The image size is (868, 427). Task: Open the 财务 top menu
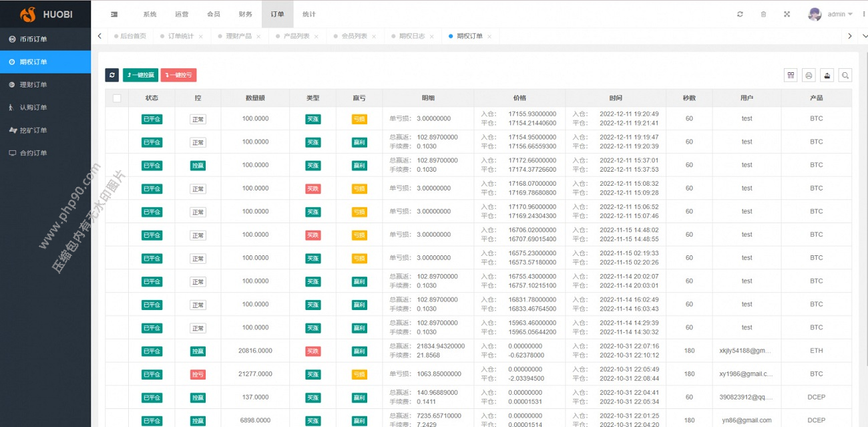point(245,14)
